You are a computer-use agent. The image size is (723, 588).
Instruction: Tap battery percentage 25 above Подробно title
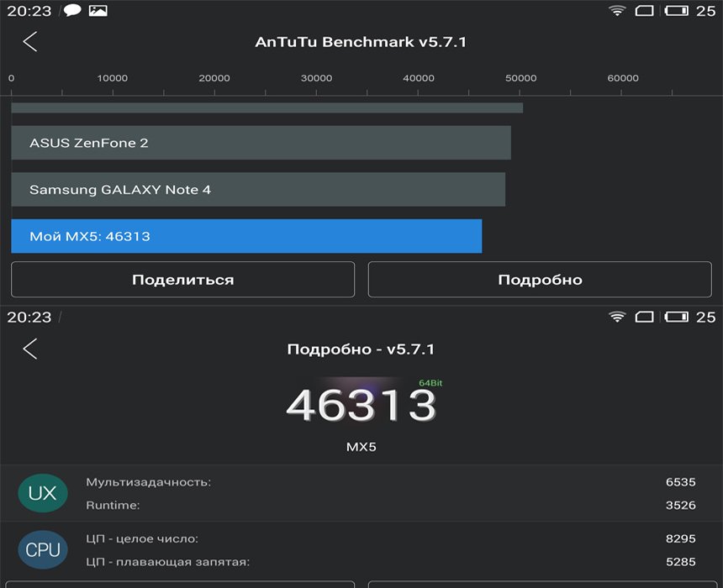pos(705,317)
